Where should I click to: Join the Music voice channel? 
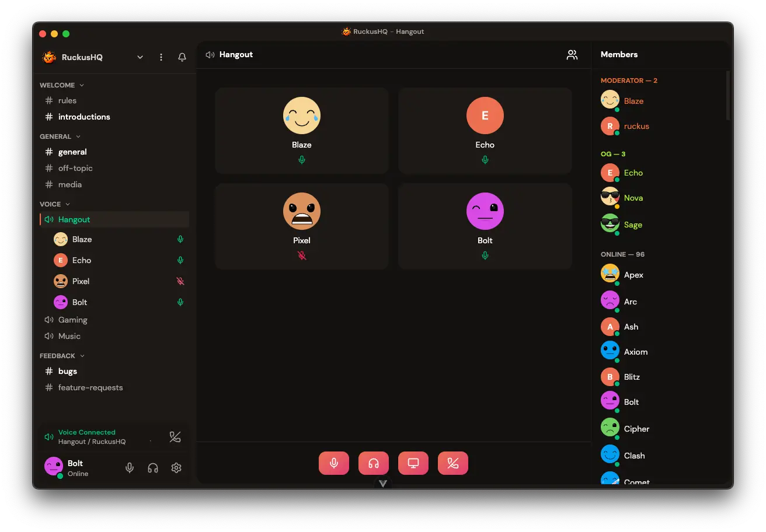114,336
